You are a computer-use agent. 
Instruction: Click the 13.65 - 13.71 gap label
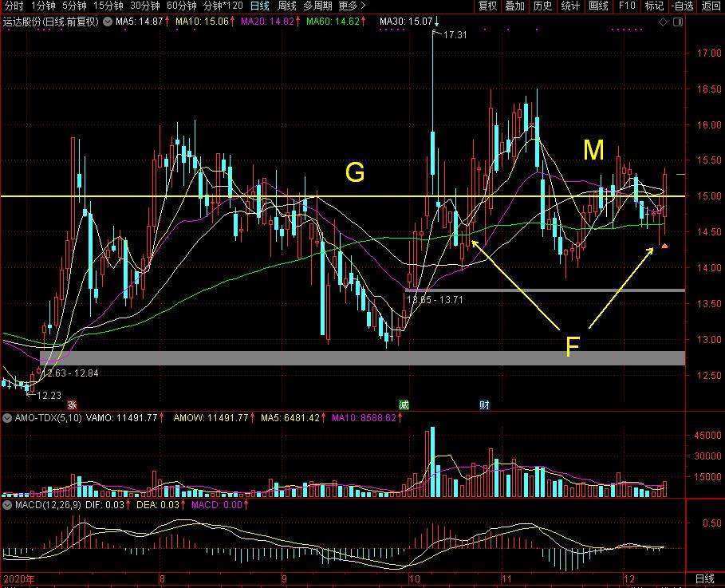click(x=435, y=300)
